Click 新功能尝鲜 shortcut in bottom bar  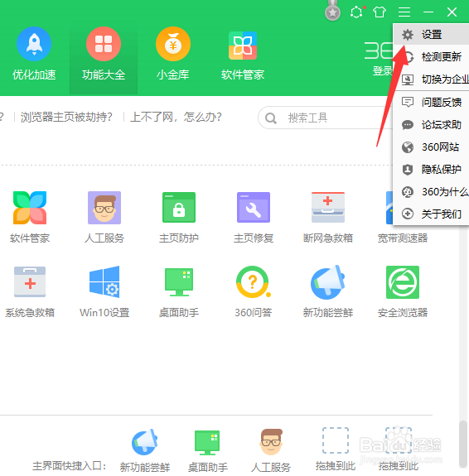[145, 450]
